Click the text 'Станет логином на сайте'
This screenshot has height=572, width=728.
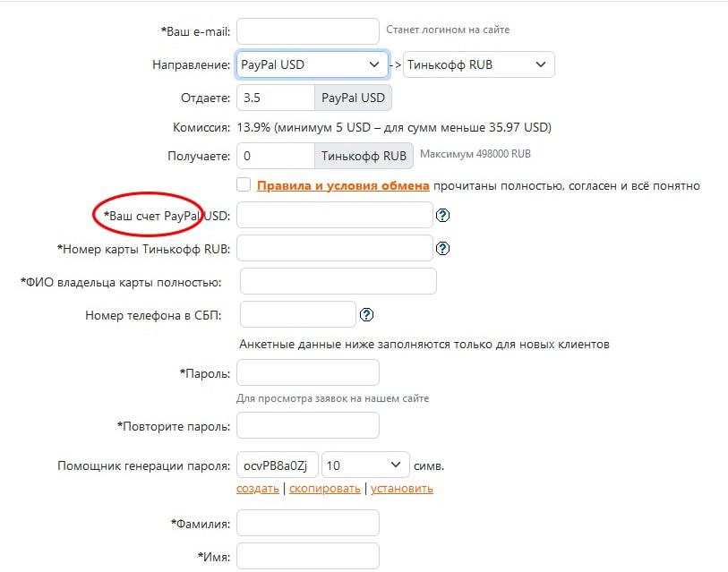pos(448,30)
